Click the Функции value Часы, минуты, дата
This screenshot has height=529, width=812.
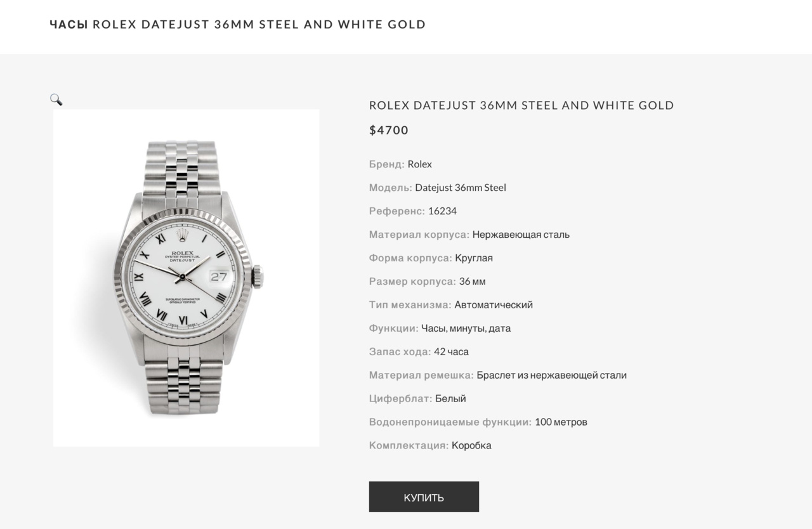point(466,329)
